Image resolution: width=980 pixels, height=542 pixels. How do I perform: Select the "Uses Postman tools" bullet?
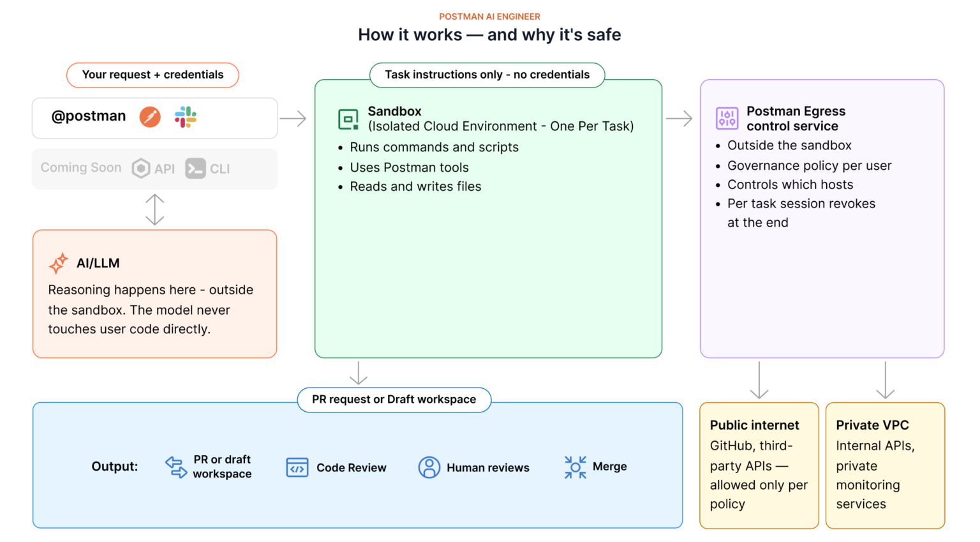[x=410, y=167]
